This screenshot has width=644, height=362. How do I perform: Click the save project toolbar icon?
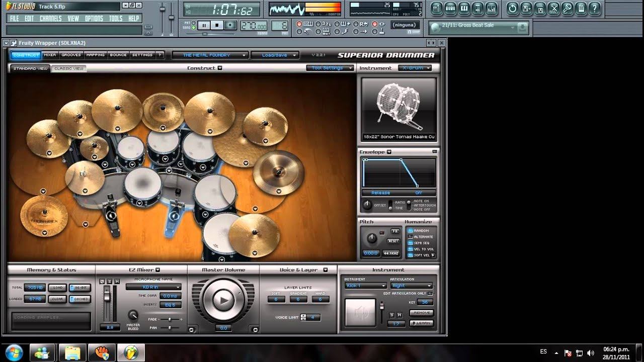pyautogui.click(x=526, y=8)
